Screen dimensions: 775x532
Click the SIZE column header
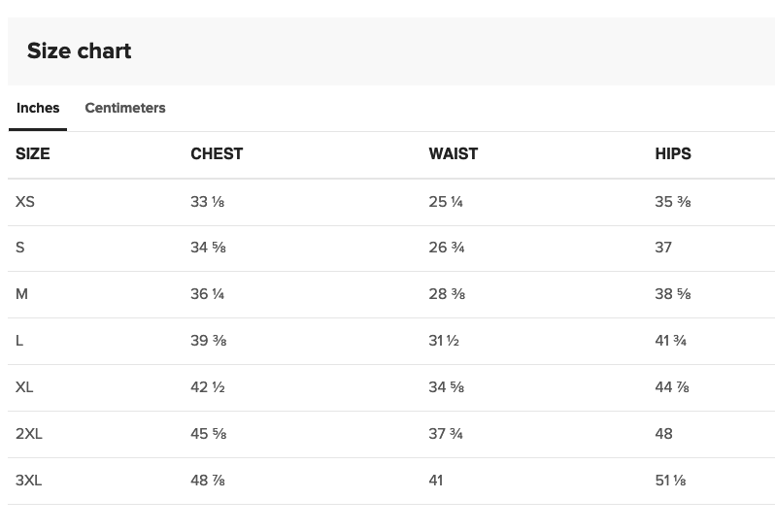pyautogui.click(x=33, y=153)
